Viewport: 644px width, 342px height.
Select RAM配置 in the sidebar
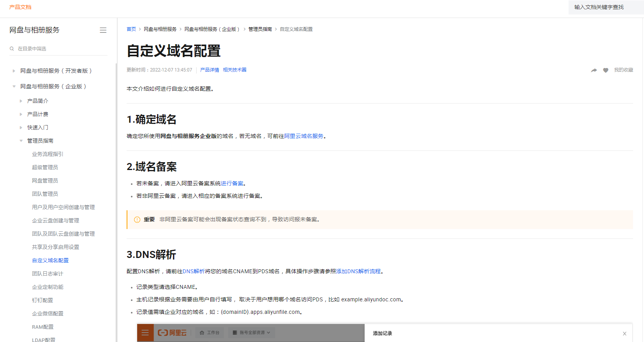(43, 327)
